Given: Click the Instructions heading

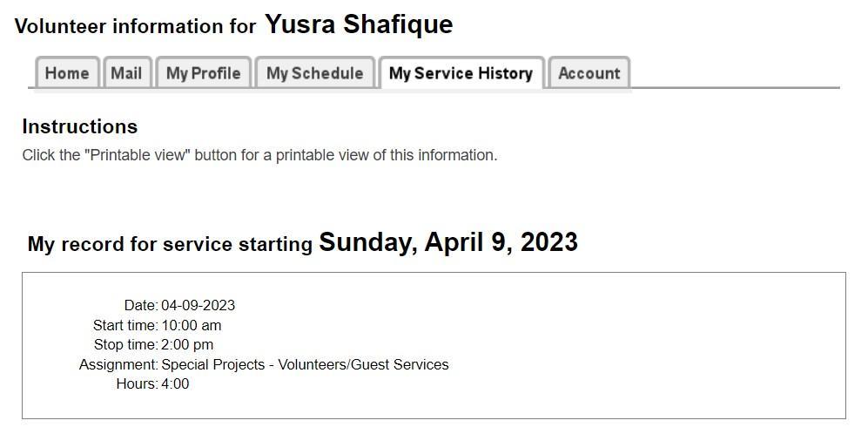Looking at the screenshot, I should [80, 126].
